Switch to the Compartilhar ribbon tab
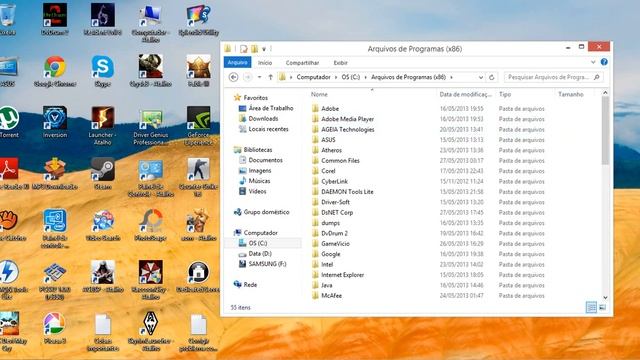Viewport: 640px width, 360px height. click(302, 62)
